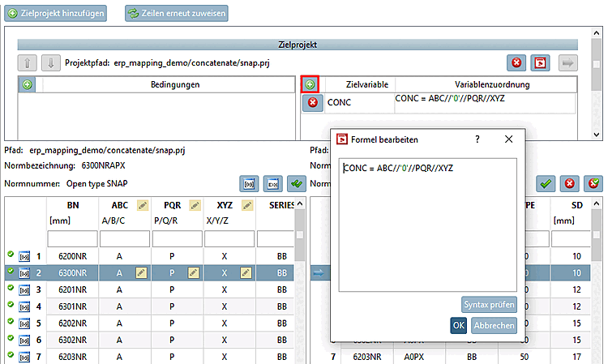
Task: Move target project down with arrow
Action: pyautogui.click(x=51, y=62)
